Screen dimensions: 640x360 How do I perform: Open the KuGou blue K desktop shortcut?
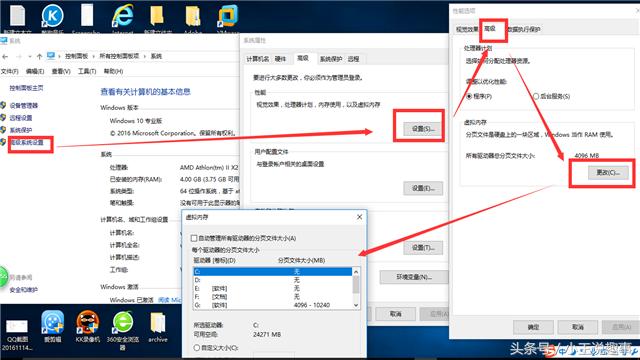[x=52, y=16]
